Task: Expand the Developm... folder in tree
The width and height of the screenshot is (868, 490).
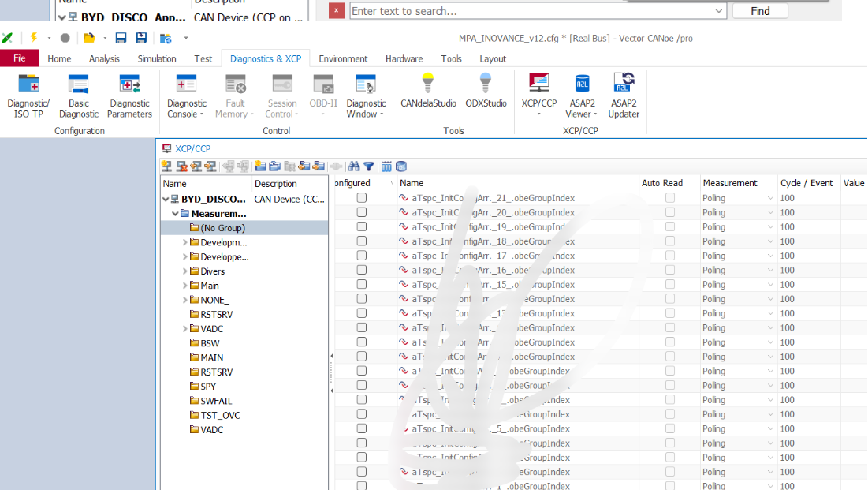Action: pyautogui.click(x=185, y=242)
